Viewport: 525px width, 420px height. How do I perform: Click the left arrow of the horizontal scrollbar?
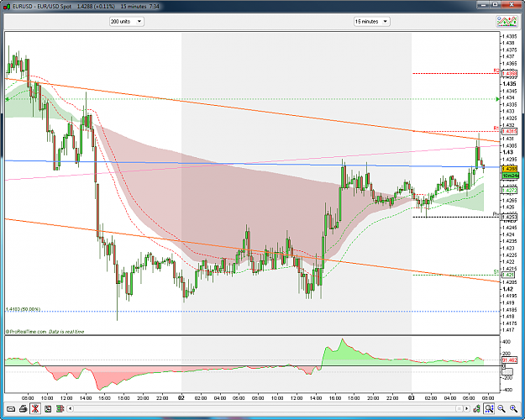click(x=70, y=408)
